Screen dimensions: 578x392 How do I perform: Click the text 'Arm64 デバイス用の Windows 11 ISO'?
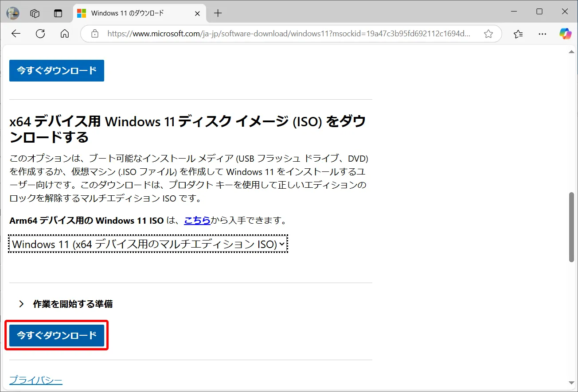click(86, 220)
